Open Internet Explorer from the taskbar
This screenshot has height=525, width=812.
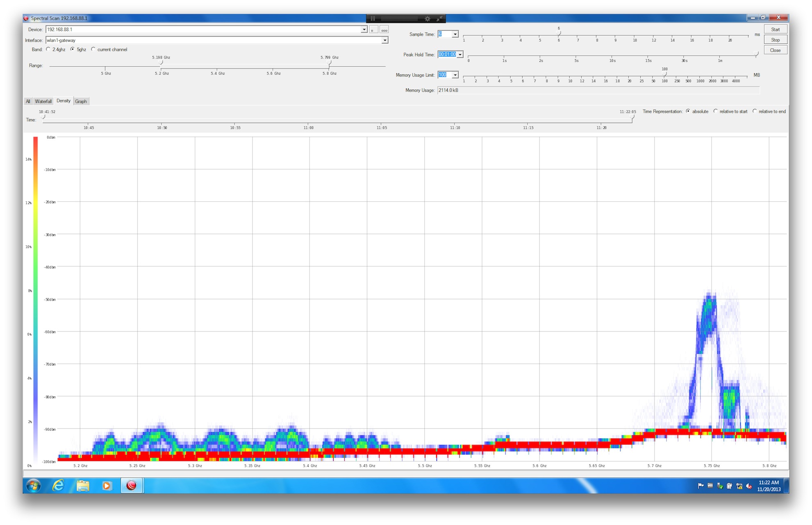point(58,486)
